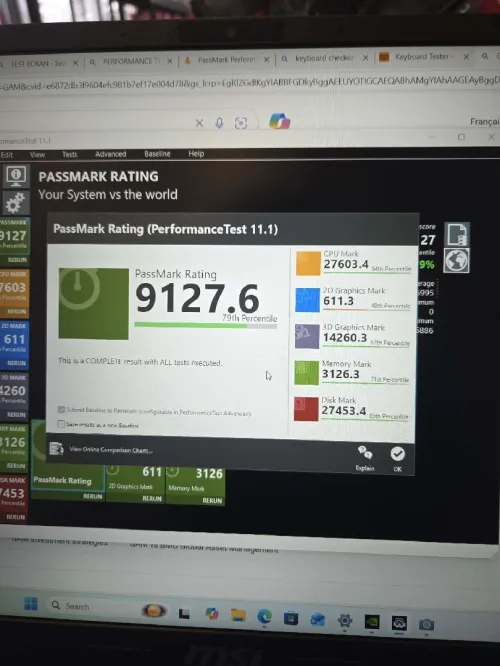
Task: Click RERUN under 2D Graphics Mark bottom tile
Action: (152, 499)
